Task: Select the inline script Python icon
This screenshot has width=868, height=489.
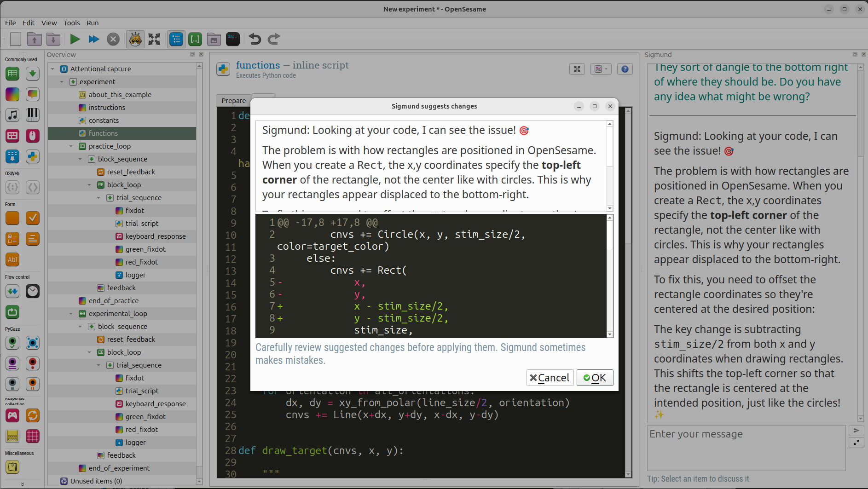Action: point(33,156)
